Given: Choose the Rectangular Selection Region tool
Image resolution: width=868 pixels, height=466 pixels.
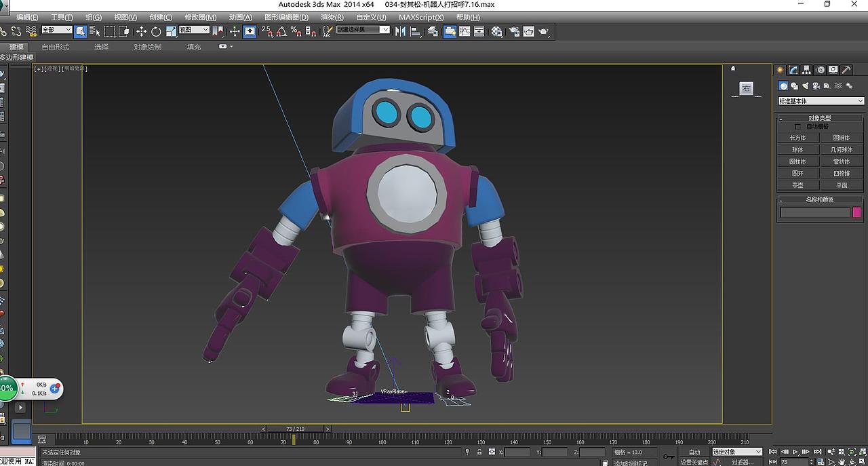Looking at the screenshot, I should click(x=109, y=31).
